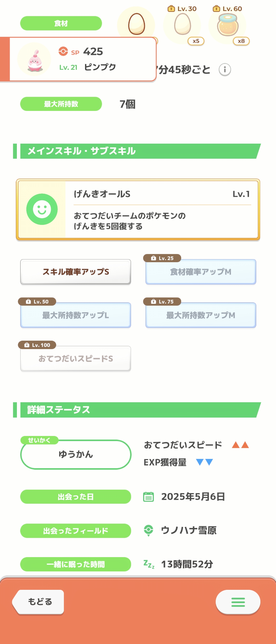Select the unlocked egg ingredient icon

(136, 24)
